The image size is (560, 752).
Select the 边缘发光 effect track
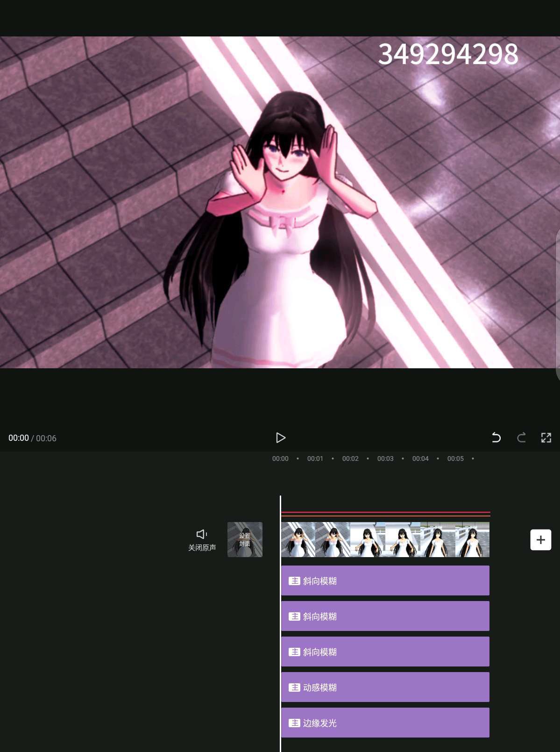[x=385, y=723]
